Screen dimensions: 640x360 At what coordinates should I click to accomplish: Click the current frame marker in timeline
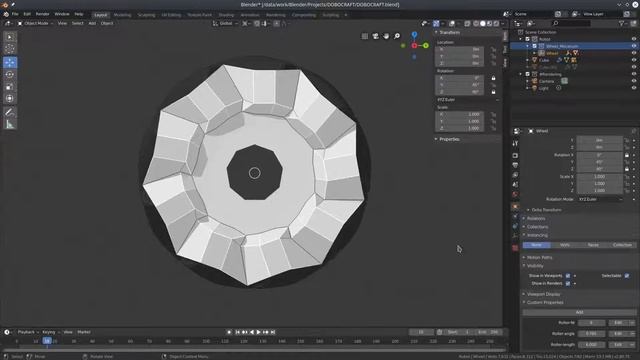pyautogui.click(x=47, y=341)
